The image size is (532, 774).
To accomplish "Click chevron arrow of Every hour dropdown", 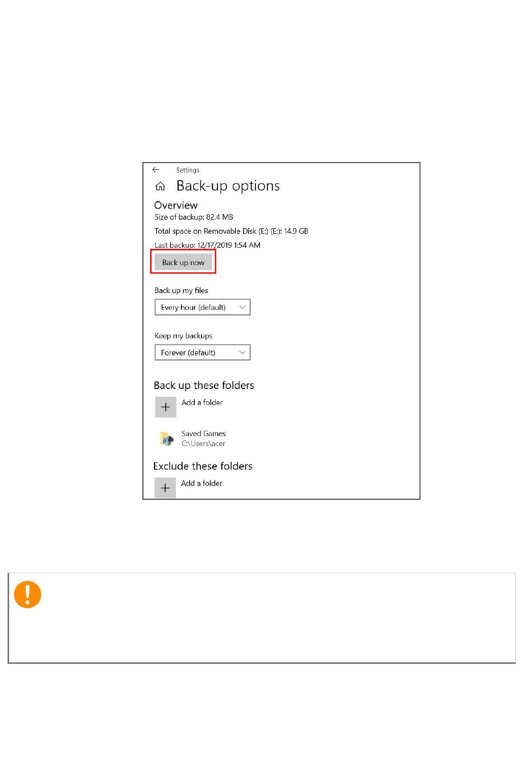I will point(242,307).
